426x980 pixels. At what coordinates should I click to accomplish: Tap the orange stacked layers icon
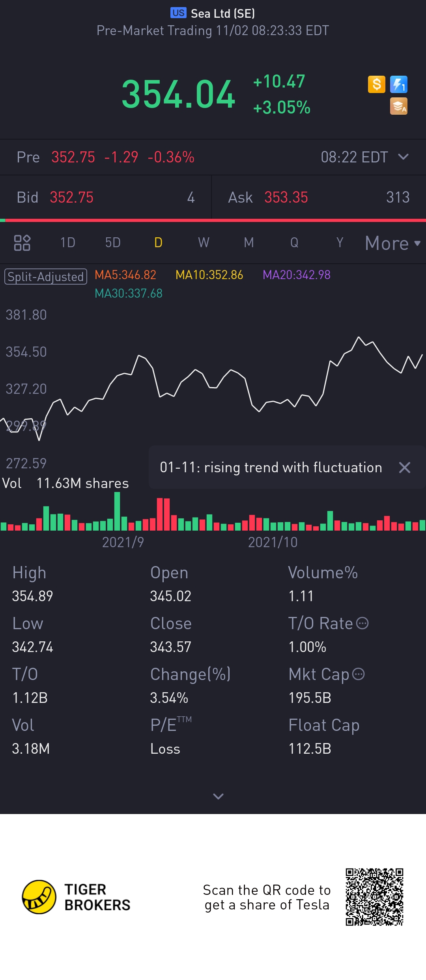398,106
